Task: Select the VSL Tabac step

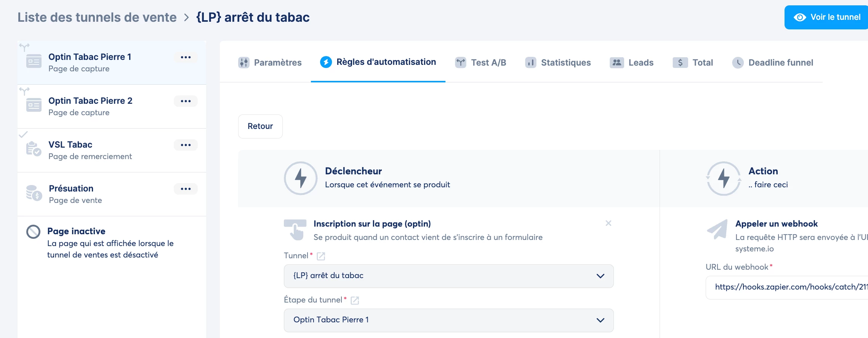Action: [112, 150]
